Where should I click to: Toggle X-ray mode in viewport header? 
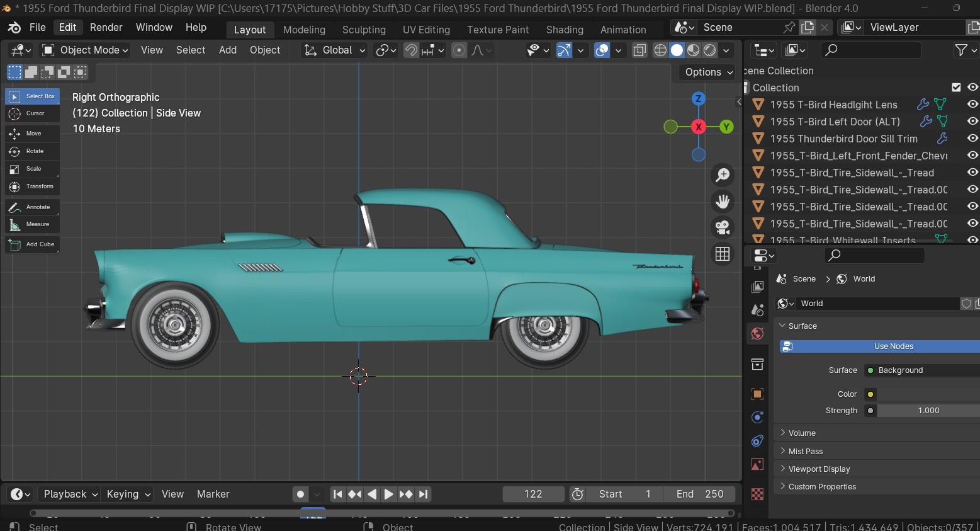pos(639,50)
